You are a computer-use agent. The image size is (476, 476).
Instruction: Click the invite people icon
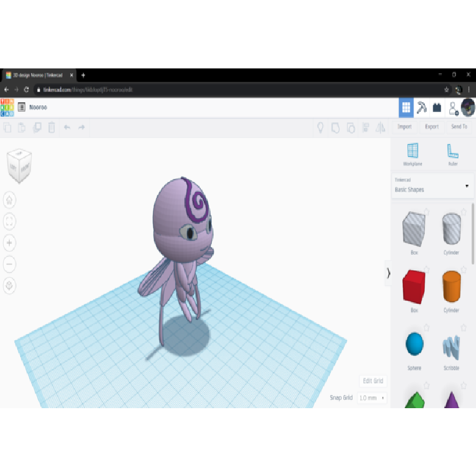tap(453, 108)
